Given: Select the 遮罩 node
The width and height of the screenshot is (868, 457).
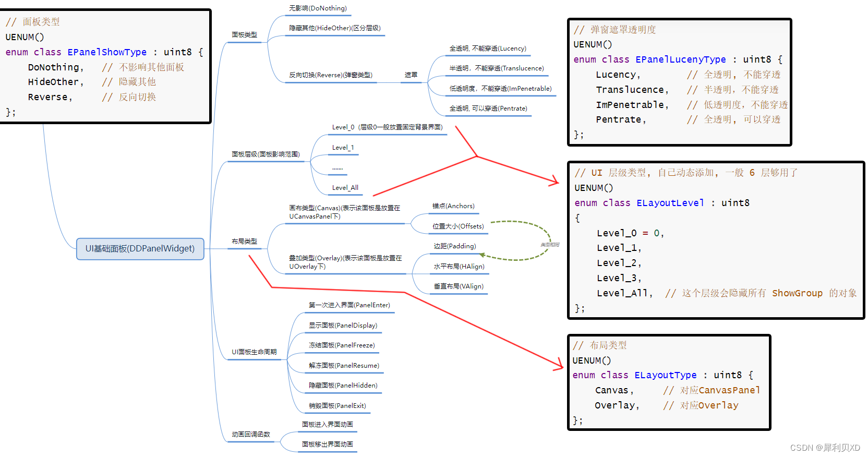Looking at the screenshot, I should pyautogui.click(x=411, y=75).
